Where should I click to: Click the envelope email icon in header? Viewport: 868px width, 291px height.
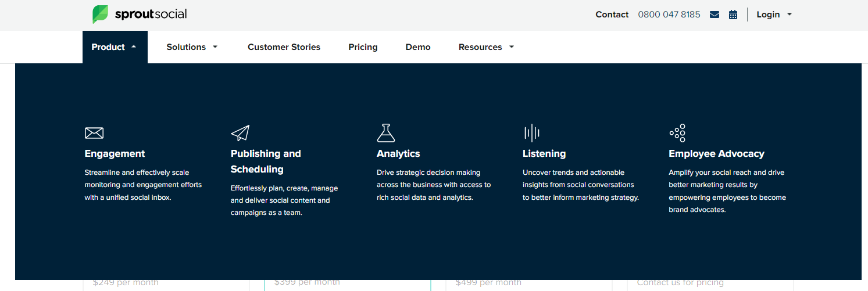click(715, 15)
